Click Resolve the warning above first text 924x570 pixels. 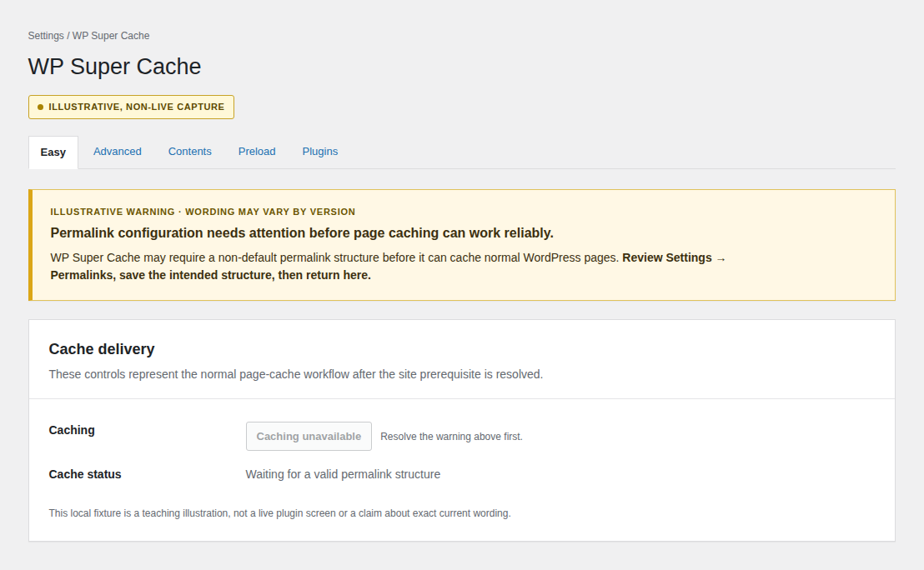[451, 437]
